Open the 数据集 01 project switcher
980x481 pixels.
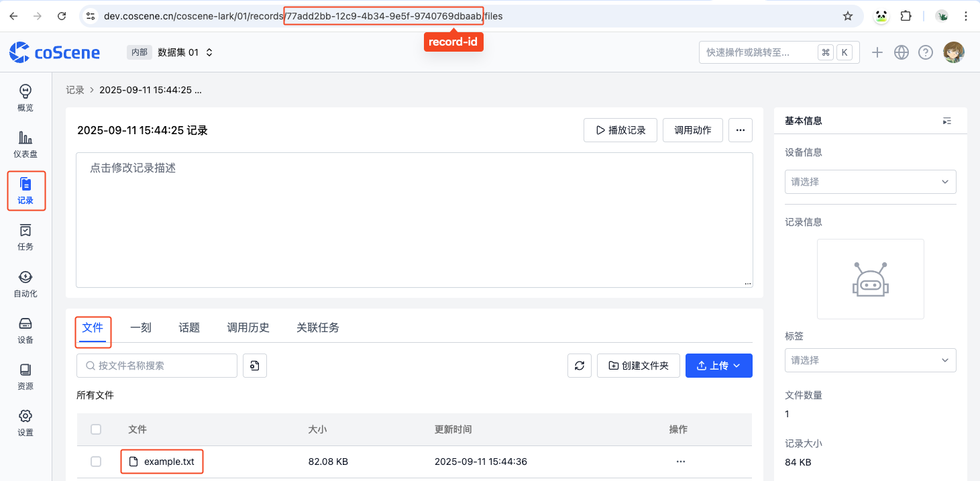pos(185,52)
